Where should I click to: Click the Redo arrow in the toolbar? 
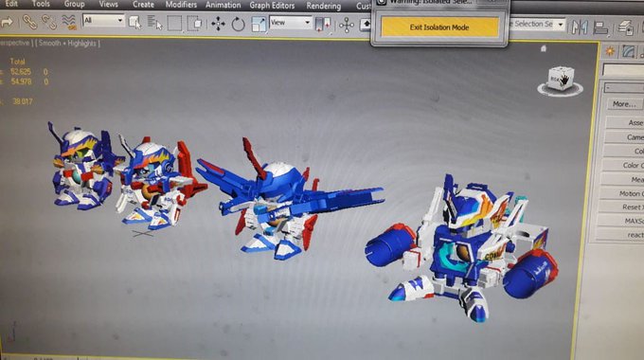click(7, 22)
